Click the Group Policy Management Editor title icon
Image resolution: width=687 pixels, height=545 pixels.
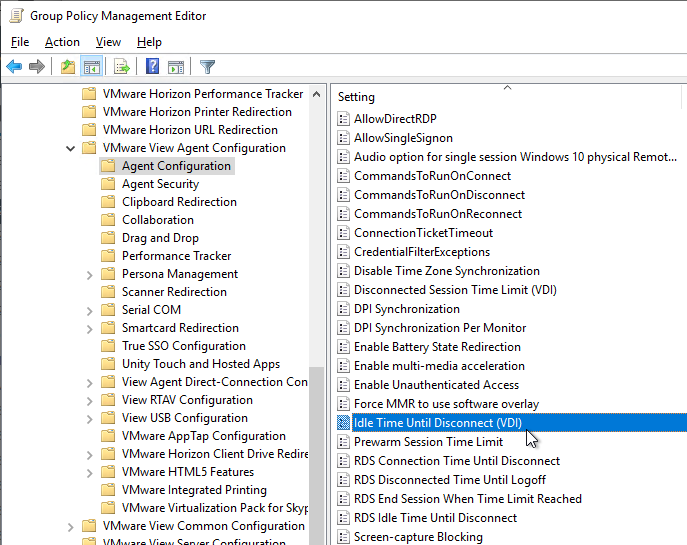16,16
